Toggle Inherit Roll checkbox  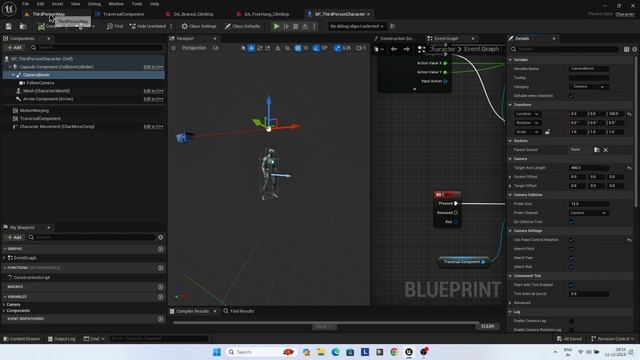(571, 267)
